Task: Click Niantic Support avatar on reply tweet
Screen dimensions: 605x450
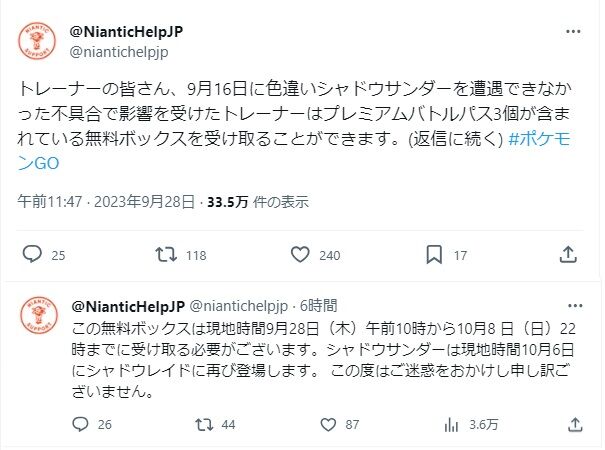Action: pos(39,315)
